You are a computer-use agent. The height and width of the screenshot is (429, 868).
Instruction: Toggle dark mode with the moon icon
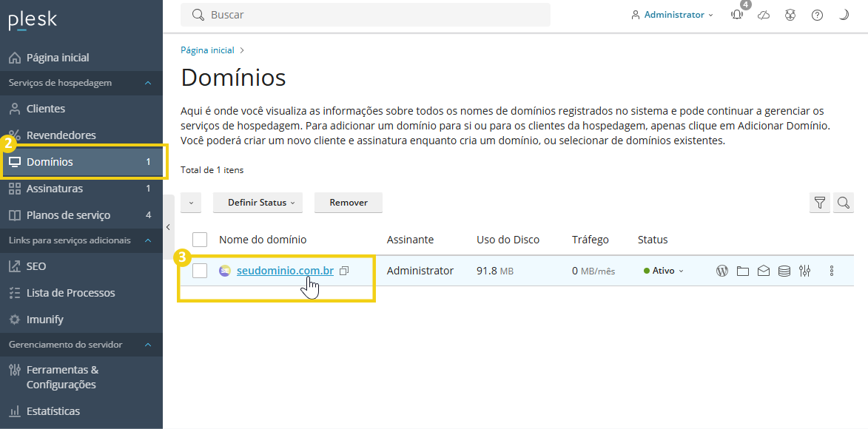point(844,15)
